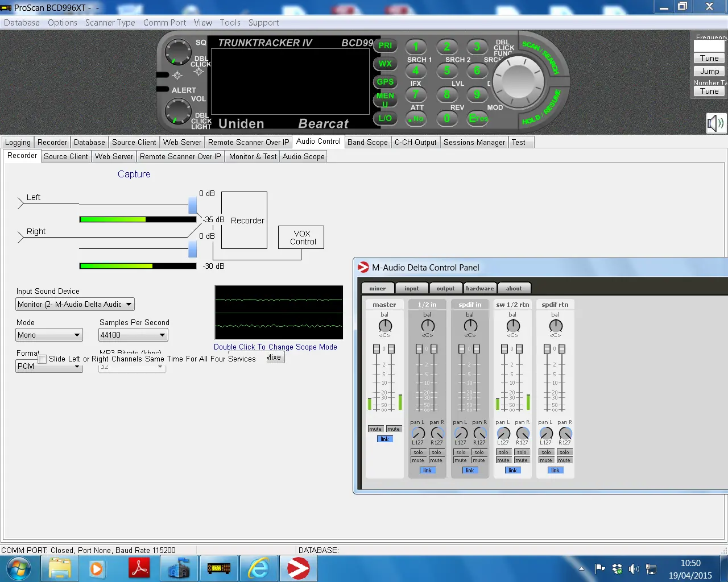This screenshot has height=582, width=728.
Task: Open the MP3 Bitrate dropdown
Action: (x=131, y=367)
